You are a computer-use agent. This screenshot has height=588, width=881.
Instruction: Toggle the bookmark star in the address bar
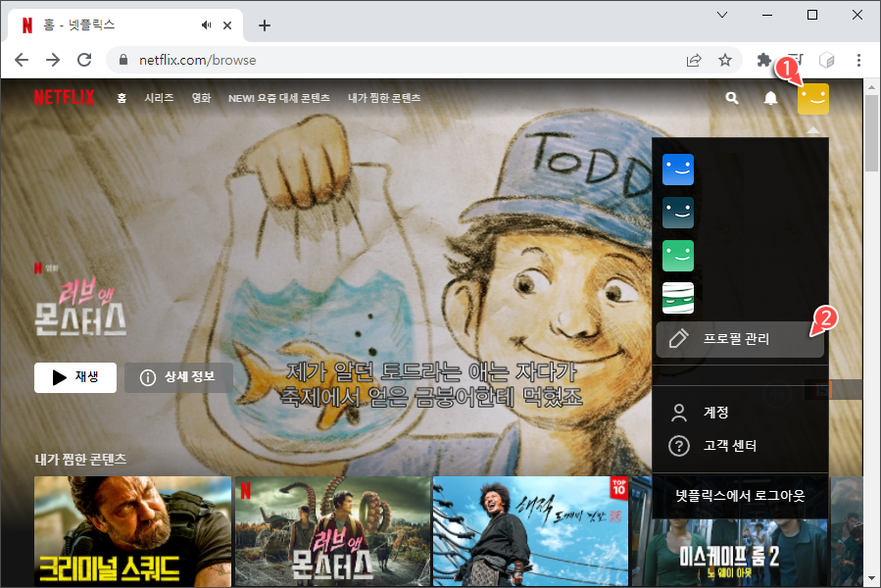pos(725,60)
